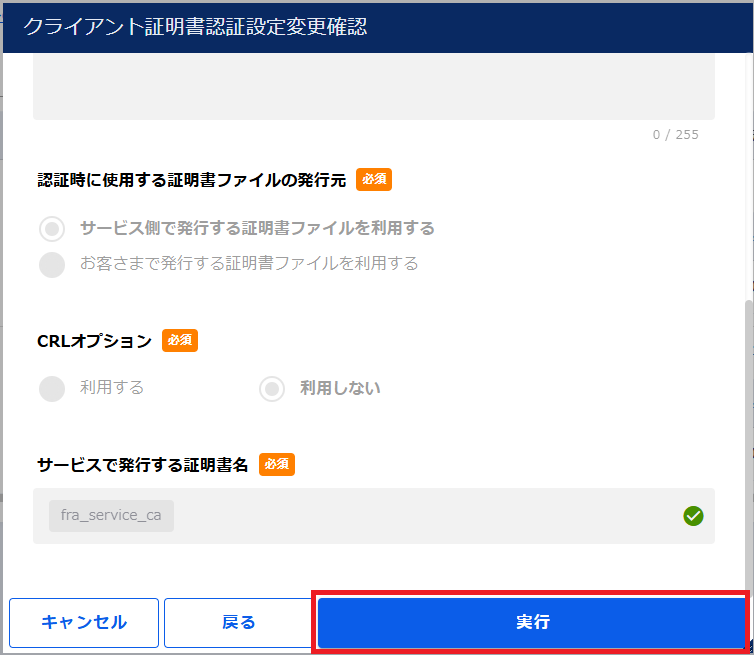Image resolution: width=754 pixels, height=655 pixels.
Task: Click the 戻る back button
Action: tap(239, 622)
